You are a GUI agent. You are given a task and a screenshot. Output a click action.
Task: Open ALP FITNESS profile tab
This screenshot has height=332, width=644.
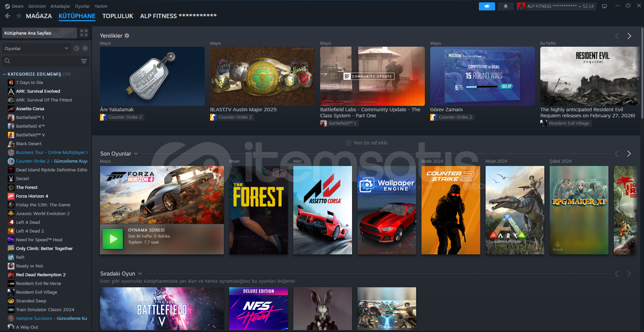178,16
